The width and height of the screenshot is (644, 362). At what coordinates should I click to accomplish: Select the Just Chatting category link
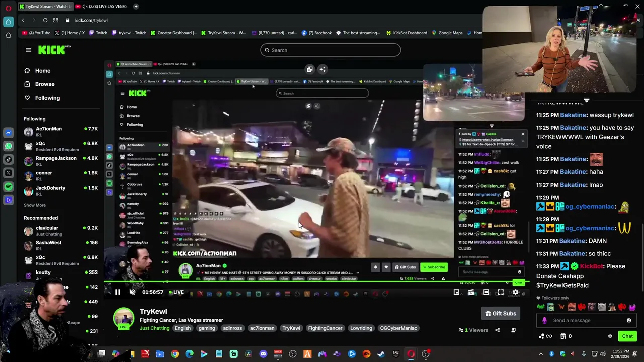click(x=154, y=328)
